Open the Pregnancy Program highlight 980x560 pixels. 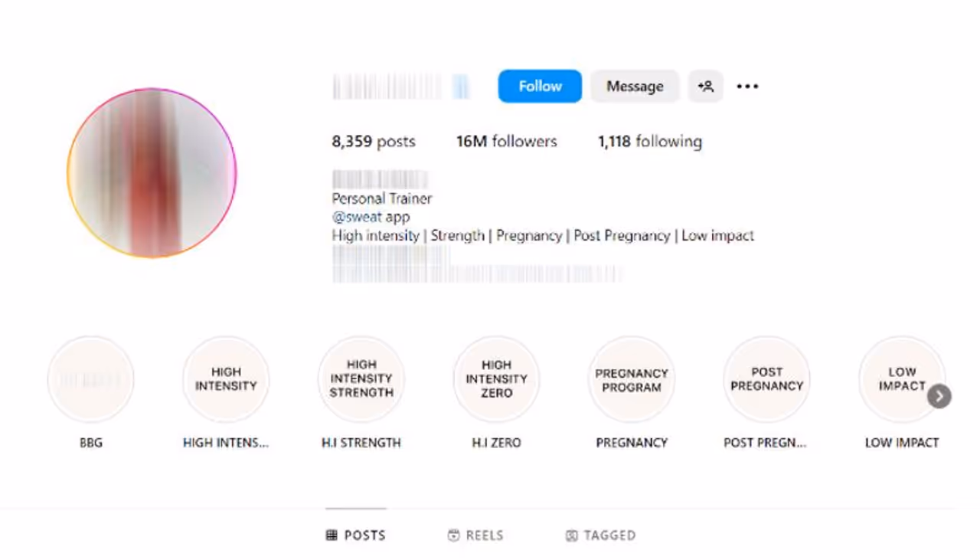(632, 380)
